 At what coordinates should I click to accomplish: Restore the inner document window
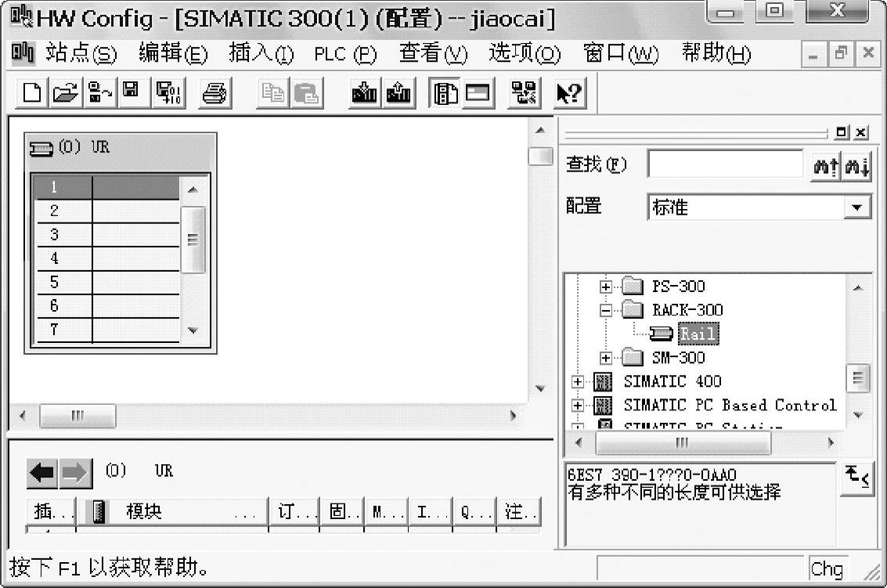pos(841,54)
